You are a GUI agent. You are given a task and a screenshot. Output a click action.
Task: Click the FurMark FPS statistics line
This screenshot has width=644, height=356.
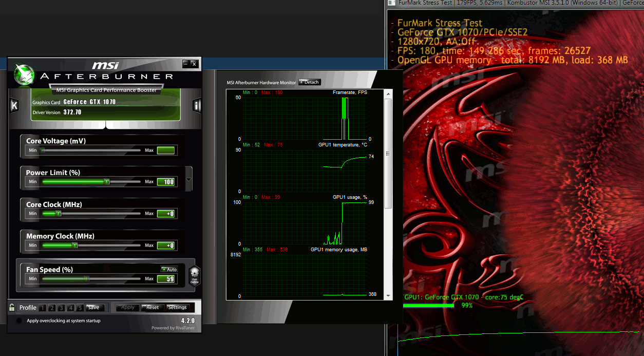tap(494, 51)
